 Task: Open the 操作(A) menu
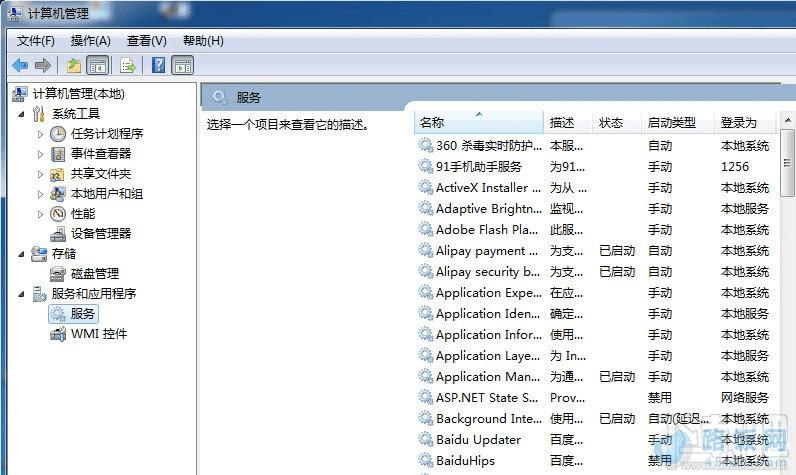[90, 41]
